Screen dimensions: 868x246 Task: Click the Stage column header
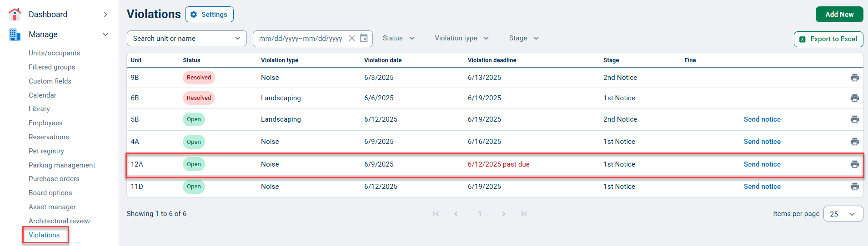pyautogui.click(x=611, y=60)
